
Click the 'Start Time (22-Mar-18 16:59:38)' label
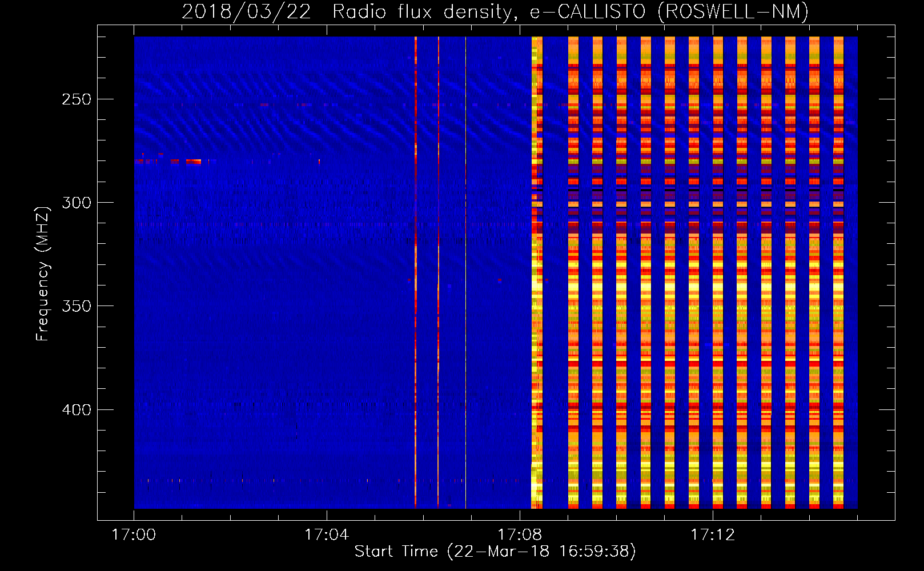pos(495,552)
